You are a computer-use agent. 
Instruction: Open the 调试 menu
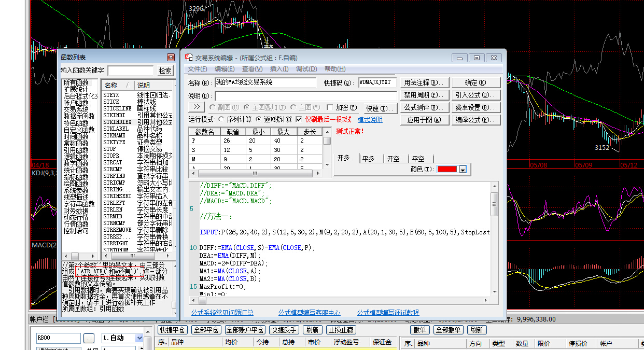pos(306,69)
